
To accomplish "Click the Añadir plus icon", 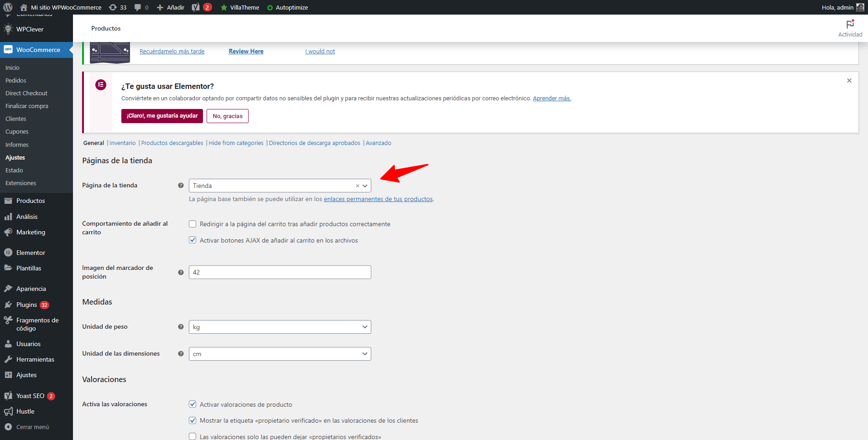I will pos(160,8).
